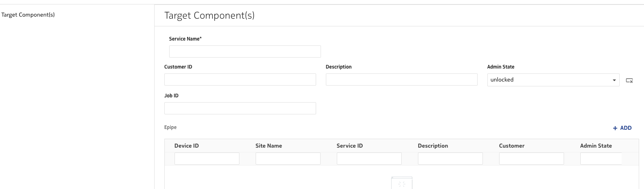This screenshot has width=644, height=189.
Task: Select Target Component(s) in the left sidebar
Action: click(28, 15)
